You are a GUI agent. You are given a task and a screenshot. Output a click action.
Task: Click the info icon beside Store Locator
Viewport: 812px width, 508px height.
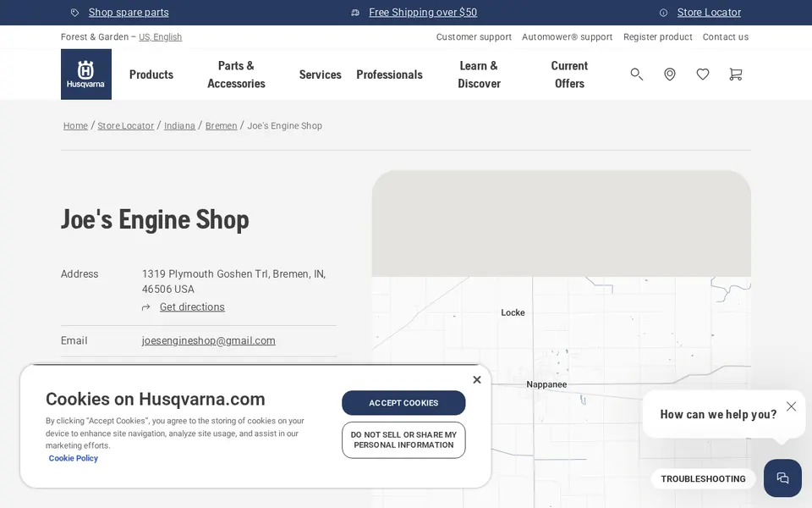[x=663, y=13]
